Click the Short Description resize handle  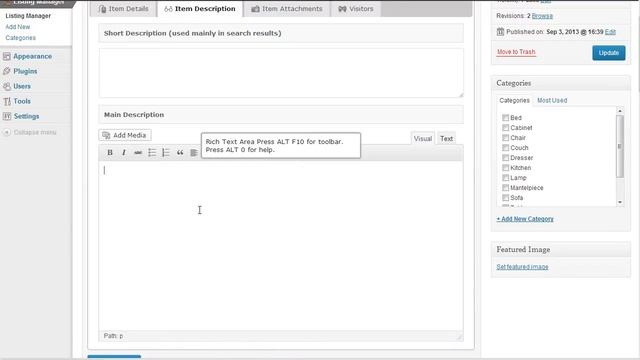461,95
